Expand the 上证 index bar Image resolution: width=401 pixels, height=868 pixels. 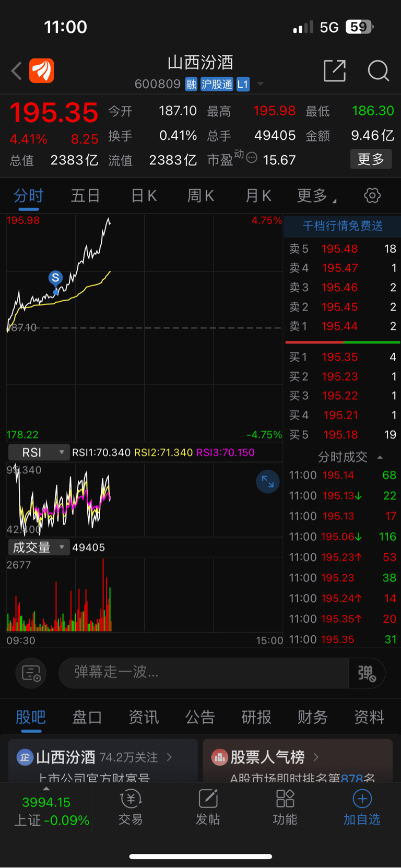[x=46, y=789]
